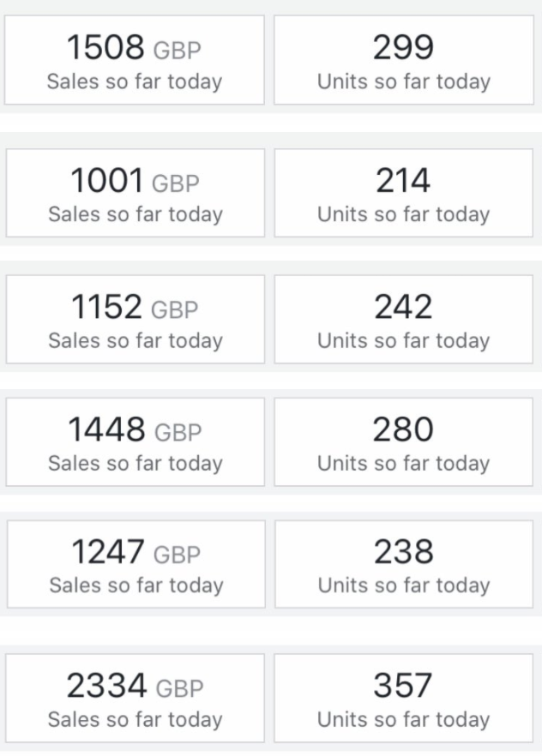Click the sales figure 1152
The height and width of the screenshot is (756, 542).
(105, 308)
